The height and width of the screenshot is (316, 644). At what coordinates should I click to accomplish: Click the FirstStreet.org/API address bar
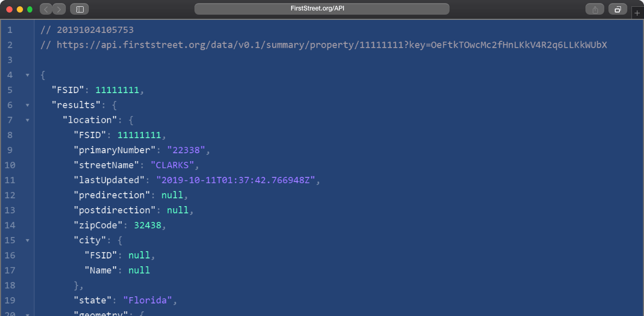pos(321,9)
